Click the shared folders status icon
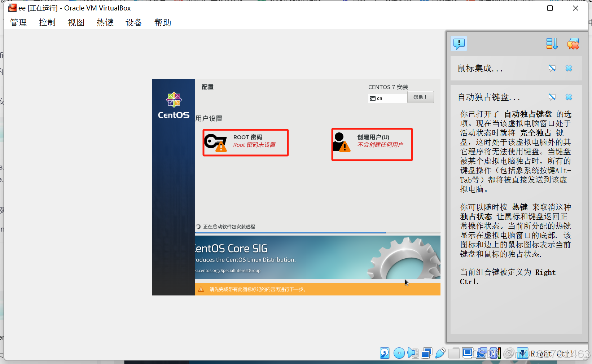The width and height of the screenshot is (592, 364). 454,353
